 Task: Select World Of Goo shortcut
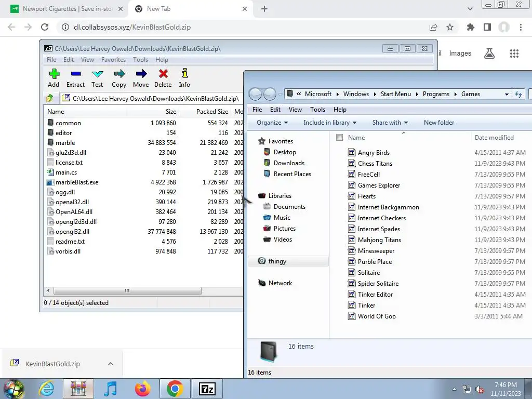click(377, 316)
